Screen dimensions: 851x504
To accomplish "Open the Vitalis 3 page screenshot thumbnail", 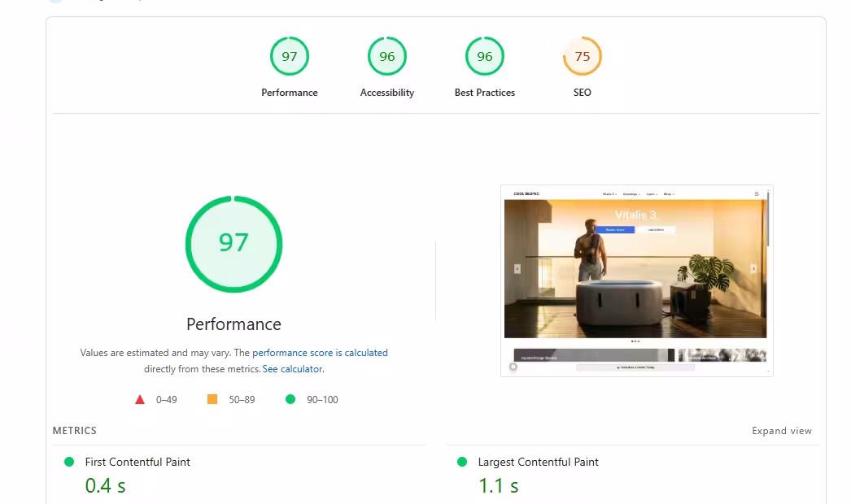I will pos(636,281).
